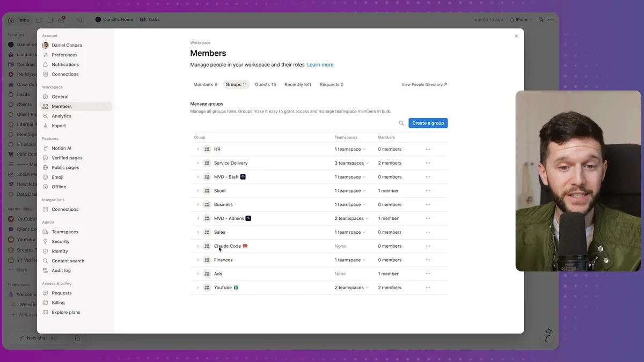Click the Create a group button
Image resolution: width=644 pixels, height=362 pixels.
tap(428, 123)
